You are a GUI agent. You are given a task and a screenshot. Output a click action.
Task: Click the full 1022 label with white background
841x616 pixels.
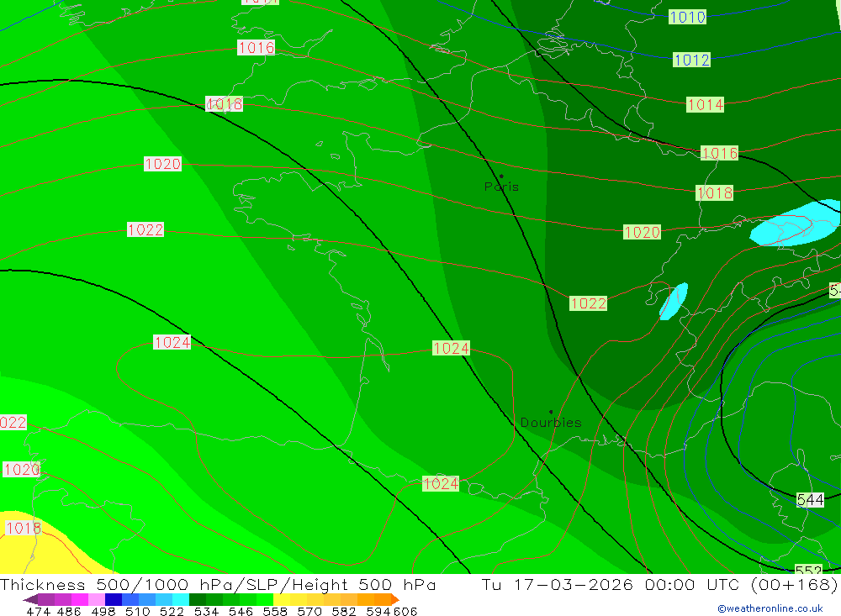pos(145,229)
